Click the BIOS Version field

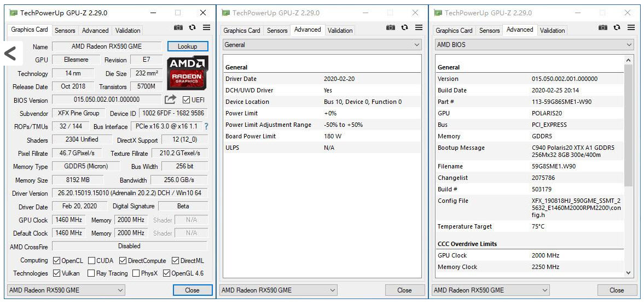(x=107, y=100)
